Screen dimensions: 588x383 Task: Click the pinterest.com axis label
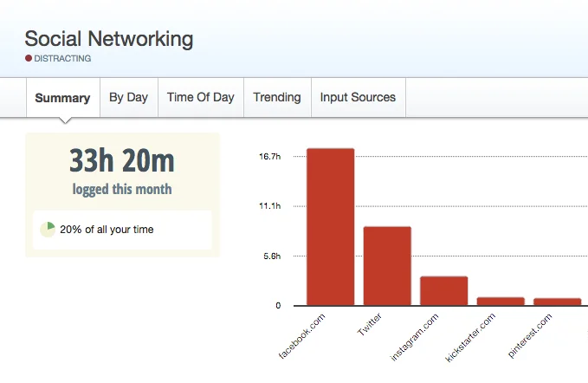530,335
